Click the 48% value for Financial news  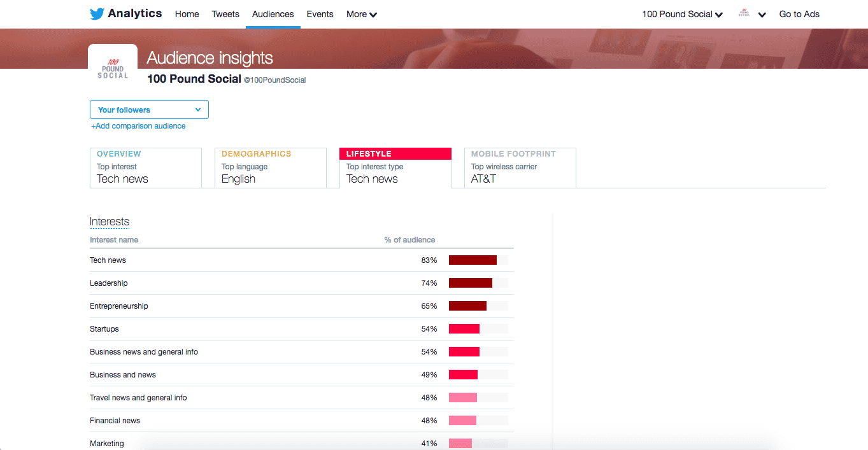(429, 421)
